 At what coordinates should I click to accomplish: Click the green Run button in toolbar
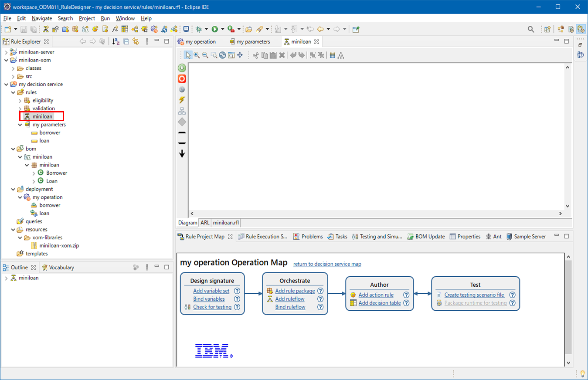click(214, 29)
